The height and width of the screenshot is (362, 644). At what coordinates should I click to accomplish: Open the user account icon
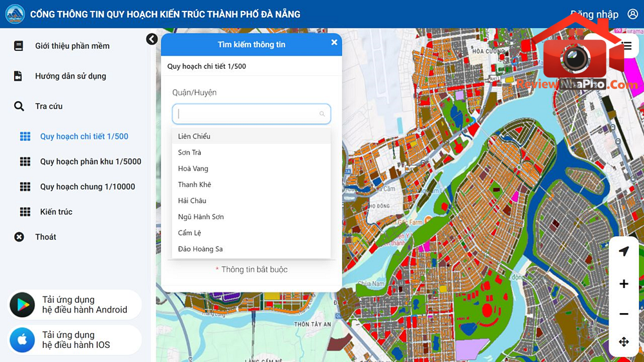pos(632,14)
